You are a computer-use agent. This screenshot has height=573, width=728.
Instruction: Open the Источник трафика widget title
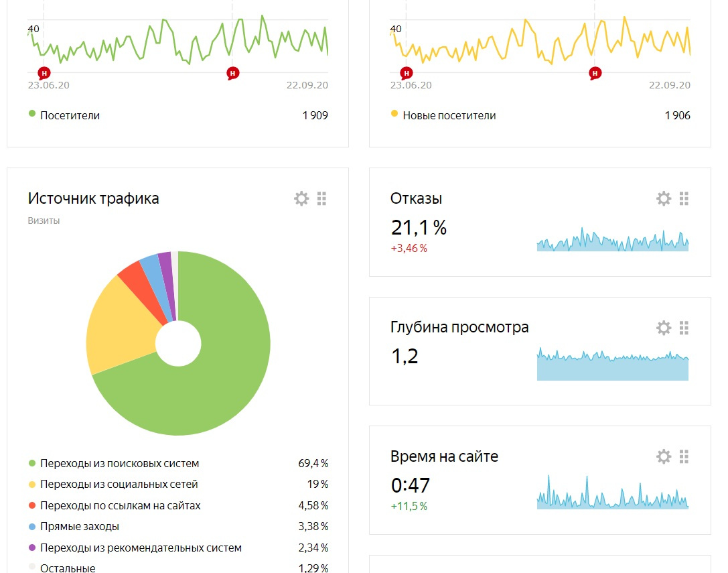93,198
